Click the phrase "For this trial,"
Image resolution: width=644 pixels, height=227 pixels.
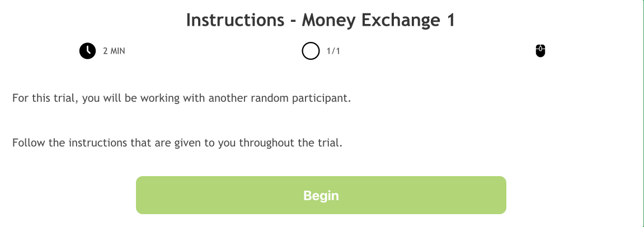45,98
